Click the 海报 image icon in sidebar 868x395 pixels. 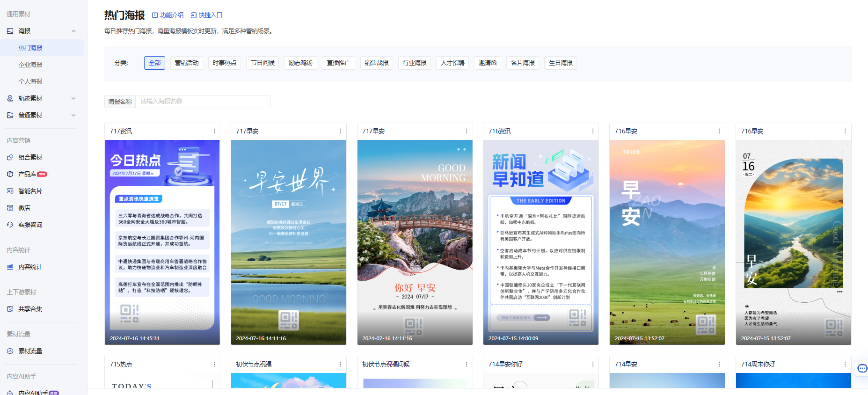[x=10, y=31]
